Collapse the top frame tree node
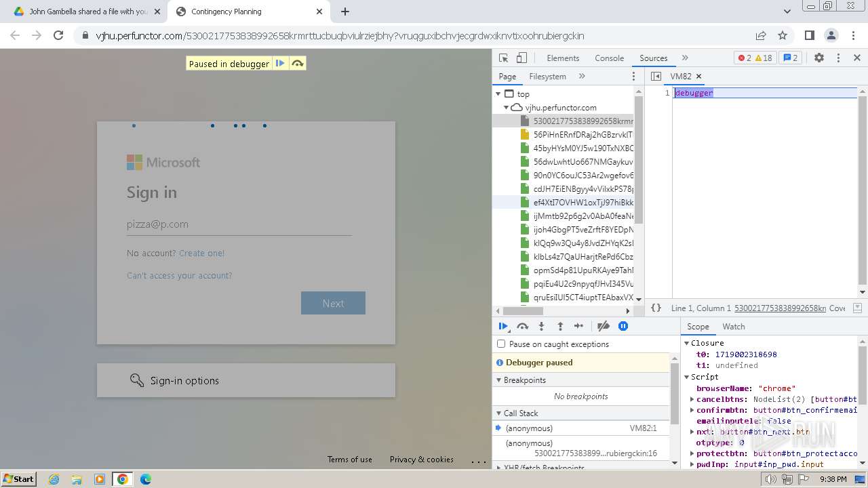The width and height of the screenshot is (868, 488). [498, 94]
